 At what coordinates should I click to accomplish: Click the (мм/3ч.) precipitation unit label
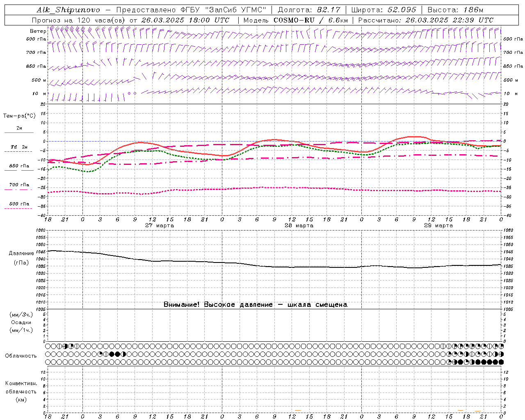coord(21,315)
